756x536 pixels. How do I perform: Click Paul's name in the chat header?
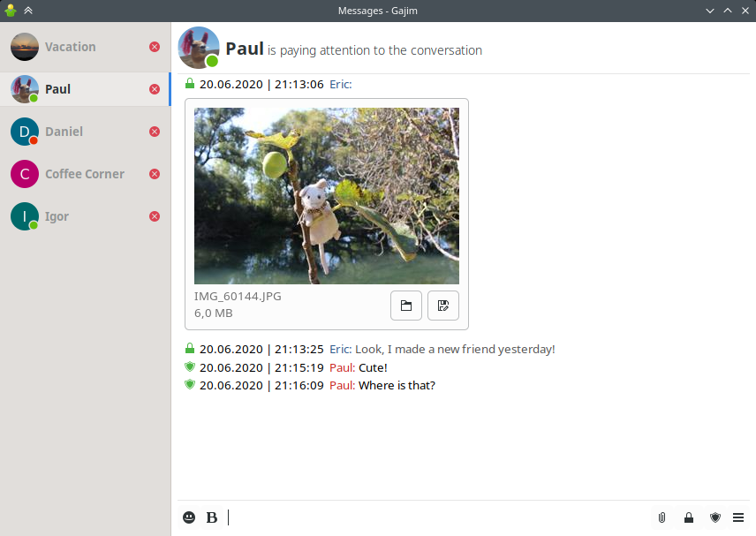pos(245,49)
